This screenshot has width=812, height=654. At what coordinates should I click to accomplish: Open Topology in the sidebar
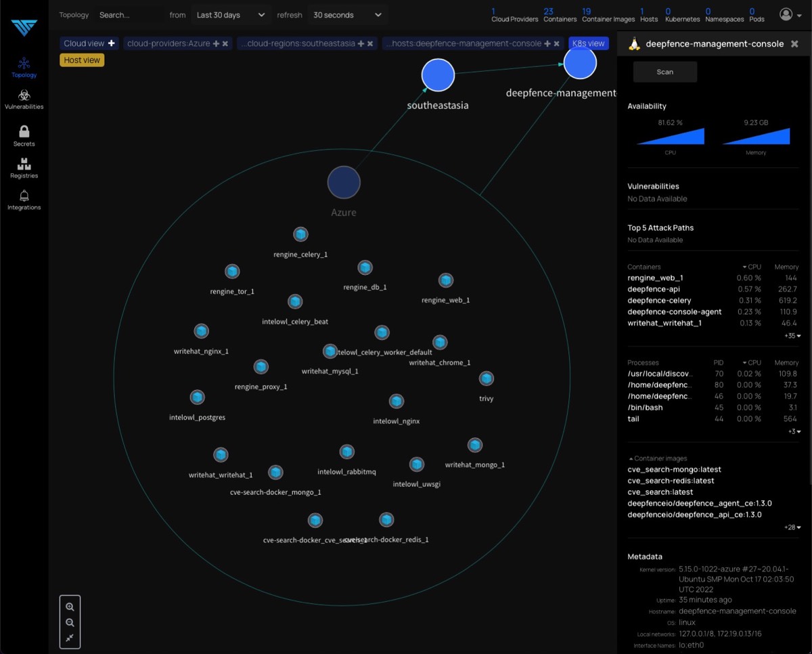(24, 66)
